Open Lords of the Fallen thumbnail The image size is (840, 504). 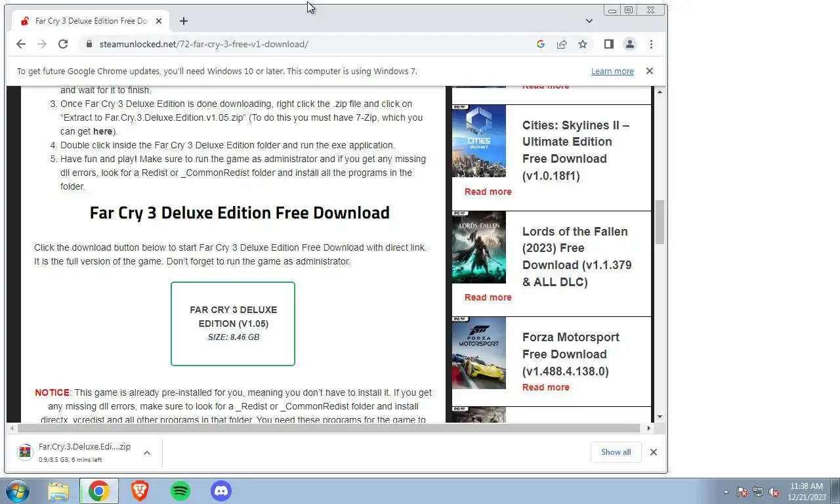pos(479,247)
